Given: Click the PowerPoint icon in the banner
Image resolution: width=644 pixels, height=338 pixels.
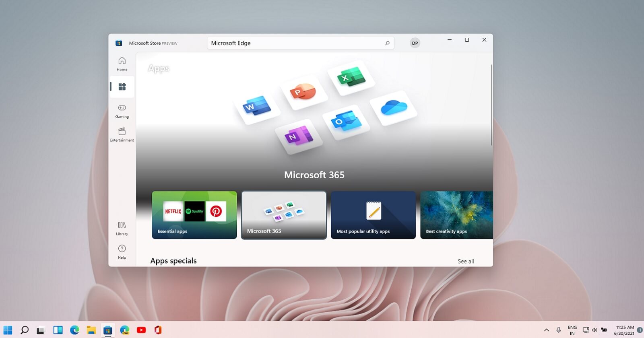Looking at the screenshot, I should point(304,92).
